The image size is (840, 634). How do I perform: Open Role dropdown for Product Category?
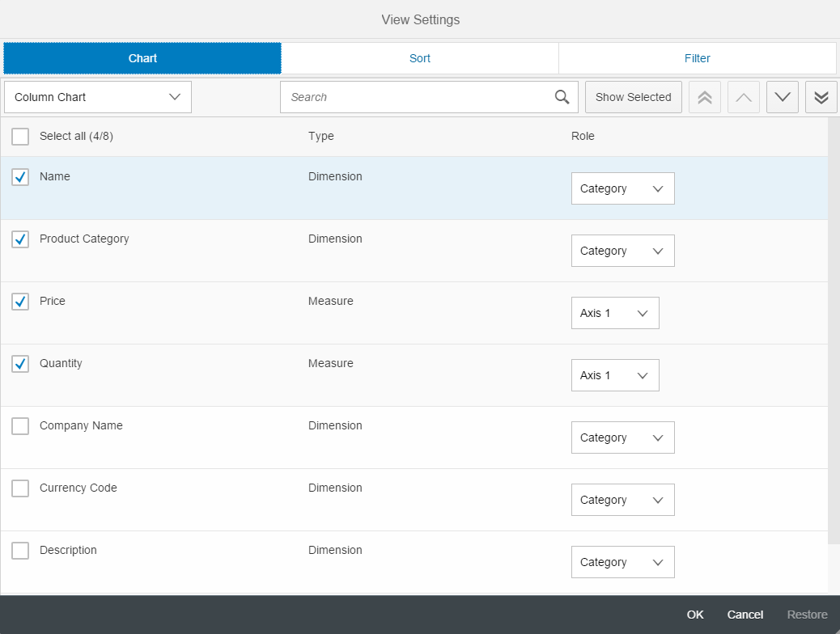point(622,251)
